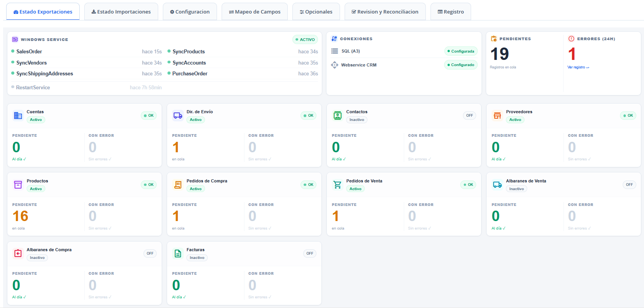Image resolution: width=644 pixels, height=308 pixels.
Task: Click the Albaranes de Compra title
Action: coord(49,250)
